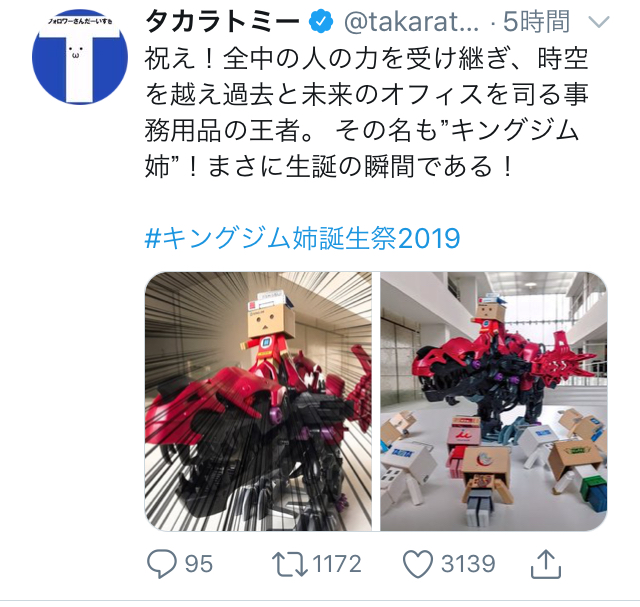The height and width of the screenshot is (607, 640).
Task: Share the tweet via upload icon
Action: point(546,563)
